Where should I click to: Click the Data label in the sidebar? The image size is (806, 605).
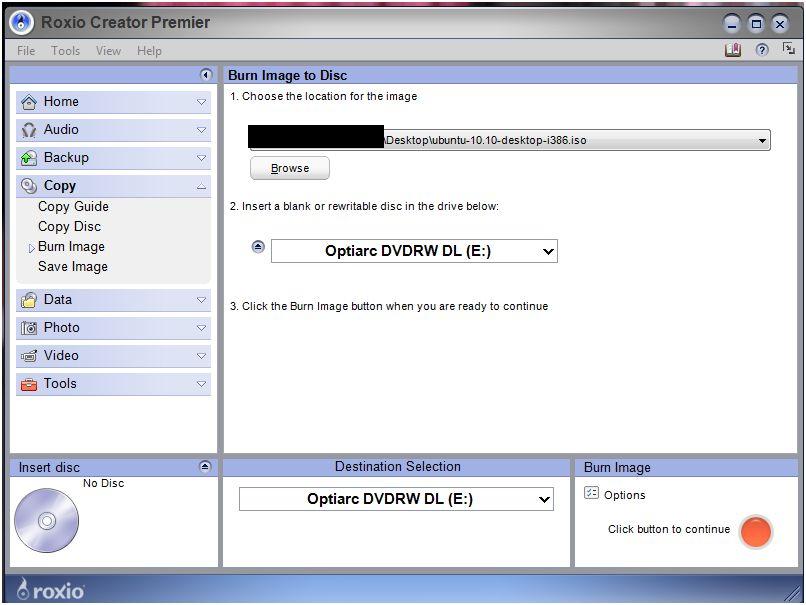pos(58,300)
